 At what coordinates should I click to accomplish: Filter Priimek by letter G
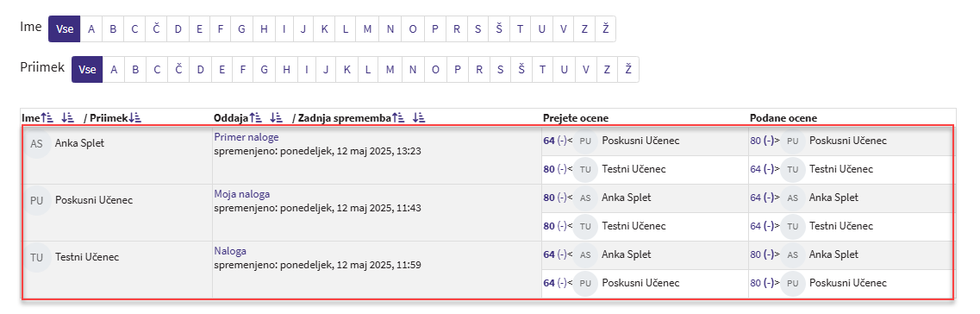click(265, 69)
